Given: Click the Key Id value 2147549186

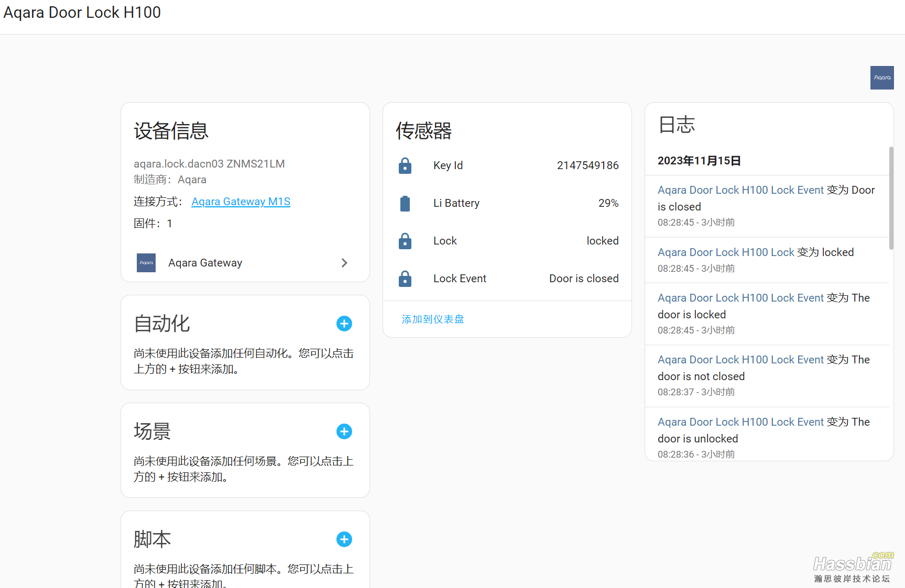Looking at the screenshot, I should coord(587,165).
